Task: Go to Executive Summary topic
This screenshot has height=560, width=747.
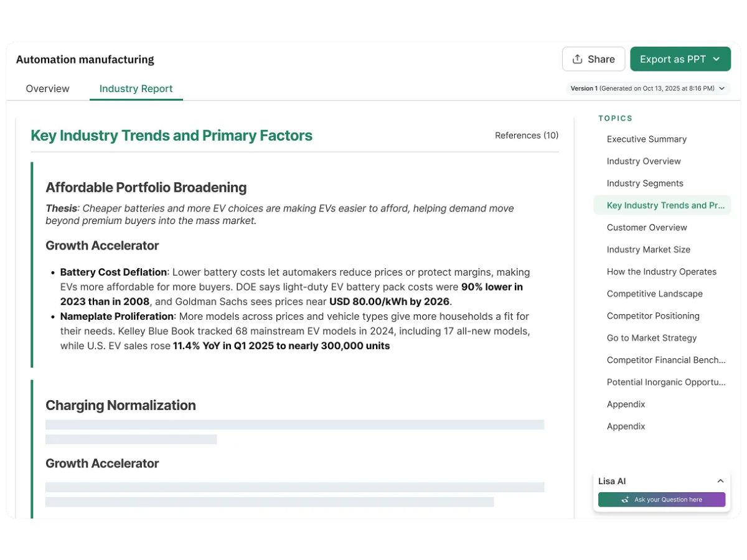Action: [647, 139]
